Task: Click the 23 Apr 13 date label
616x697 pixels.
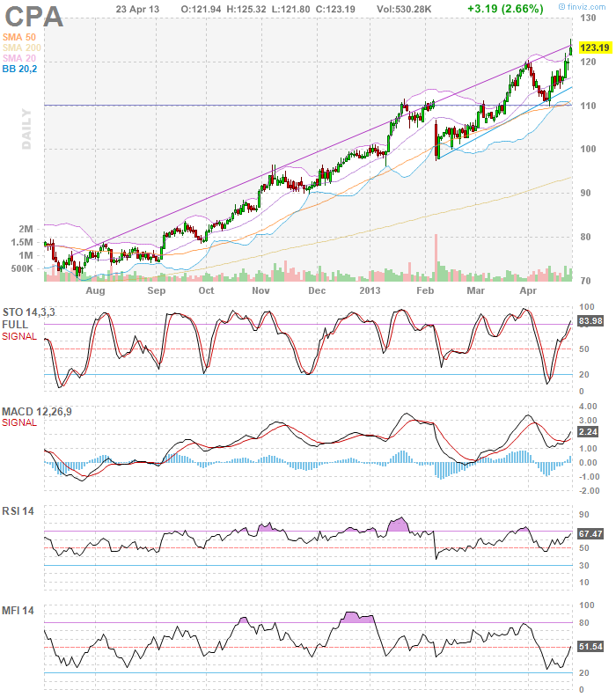Action: click(138, 8)
